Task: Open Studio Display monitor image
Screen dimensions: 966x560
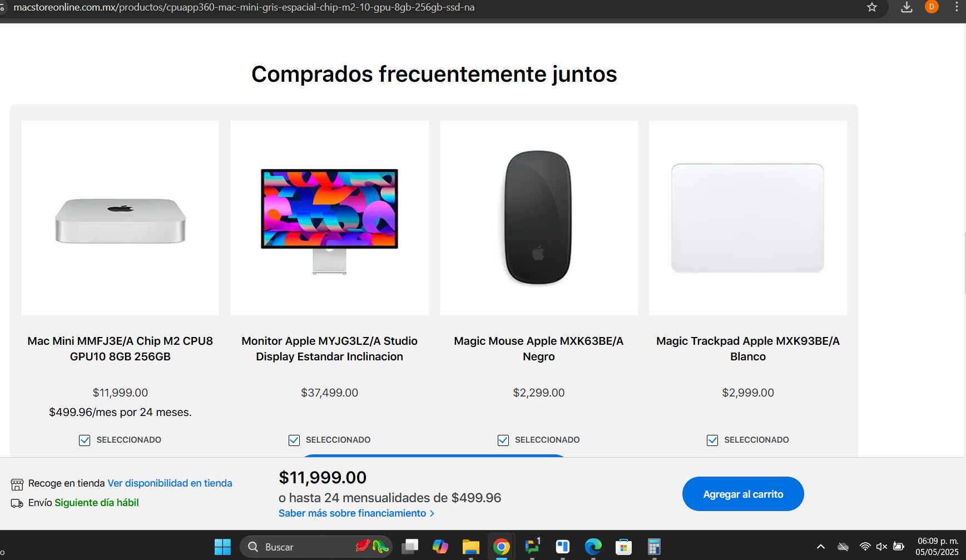Action: coord(329,218)
